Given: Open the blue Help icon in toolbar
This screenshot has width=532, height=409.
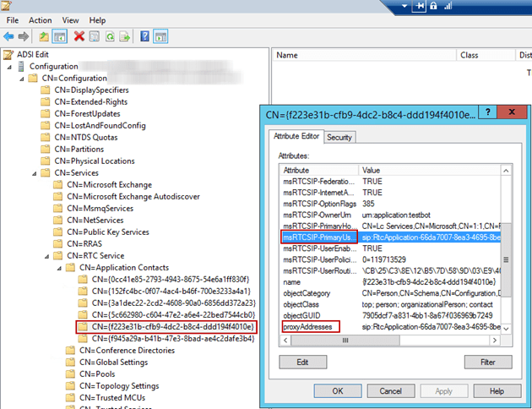Looking at the screenshot, I should pos(145,36).
